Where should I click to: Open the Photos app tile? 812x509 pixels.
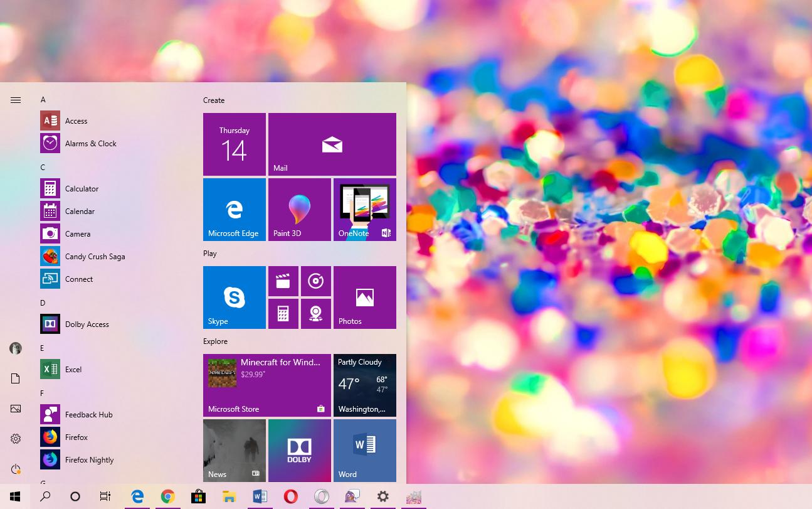click(364, 297)
